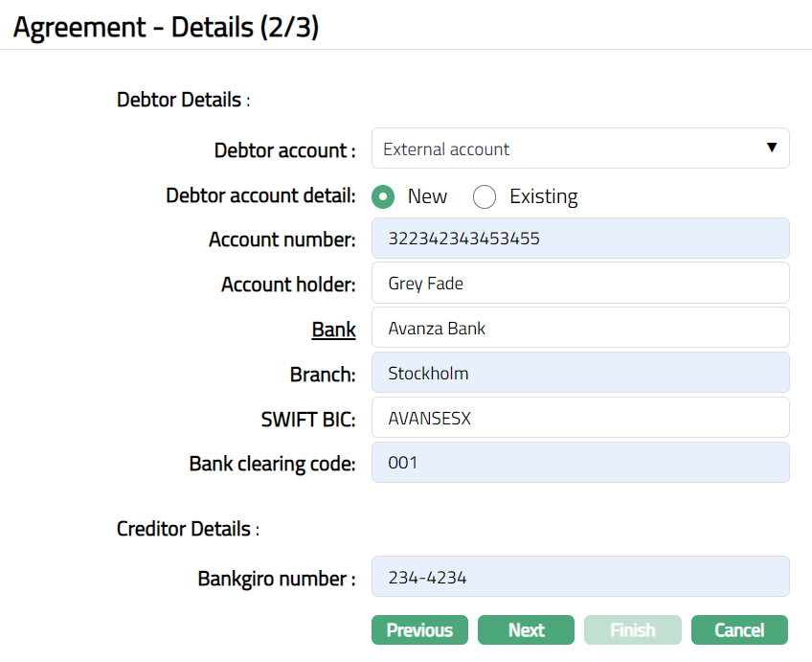Open the underlined Bank link
The image size is (812, 662).
point(333,330)
